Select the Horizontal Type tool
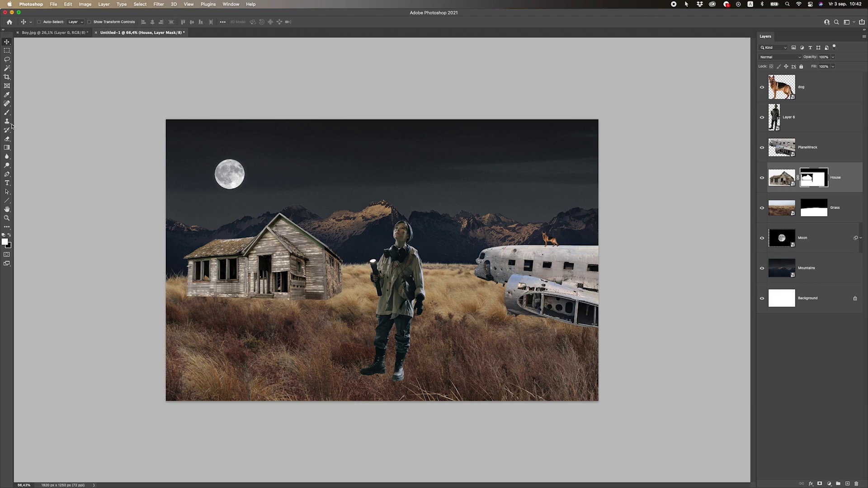868x488 pixels. pyautogui.click(x=7, y=183)
